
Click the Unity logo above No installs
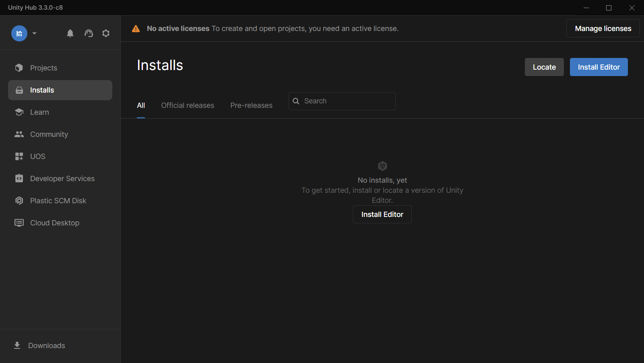pos(382,166)
